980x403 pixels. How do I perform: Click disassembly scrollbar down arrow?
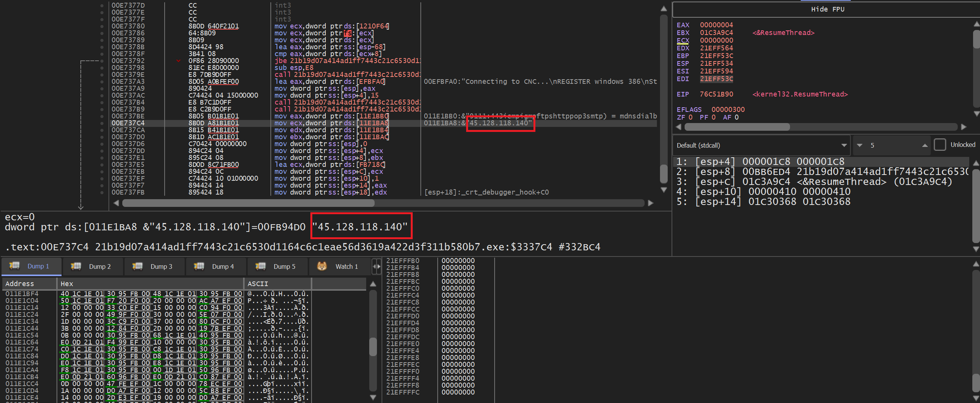coord(664,190)
